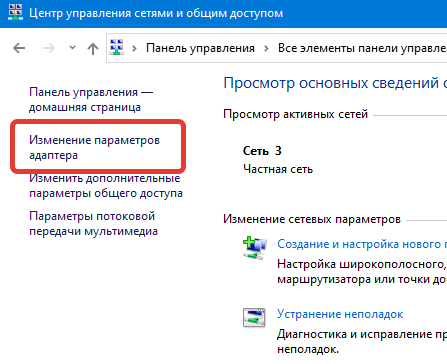Open Изменение параметров адаптера link
447x364 pixels.
tap(94, 147)
